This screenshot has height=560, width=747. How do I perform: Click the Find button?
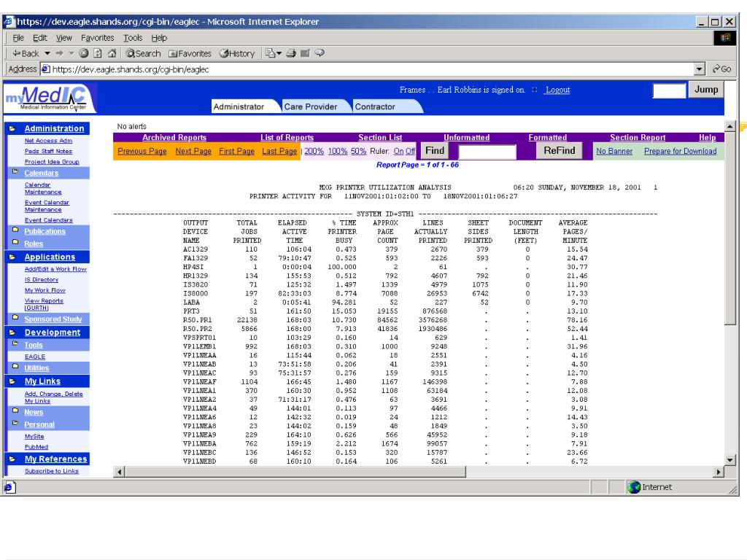pos(435,151)
